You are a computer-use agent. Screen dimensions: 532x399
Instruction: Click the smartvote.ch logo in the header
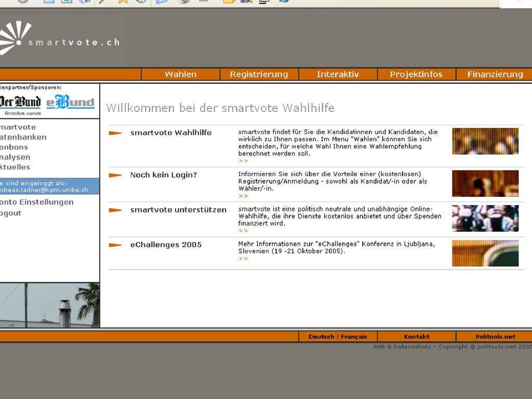point(59,38)
